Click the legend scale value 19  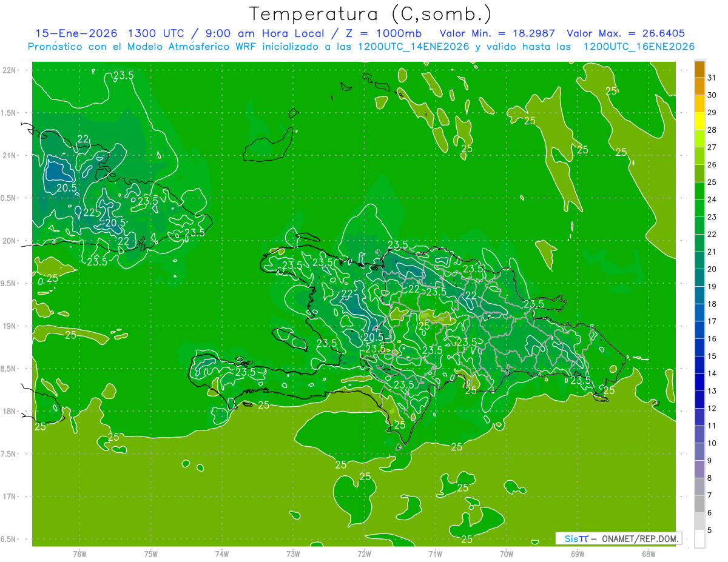point(712,287)
